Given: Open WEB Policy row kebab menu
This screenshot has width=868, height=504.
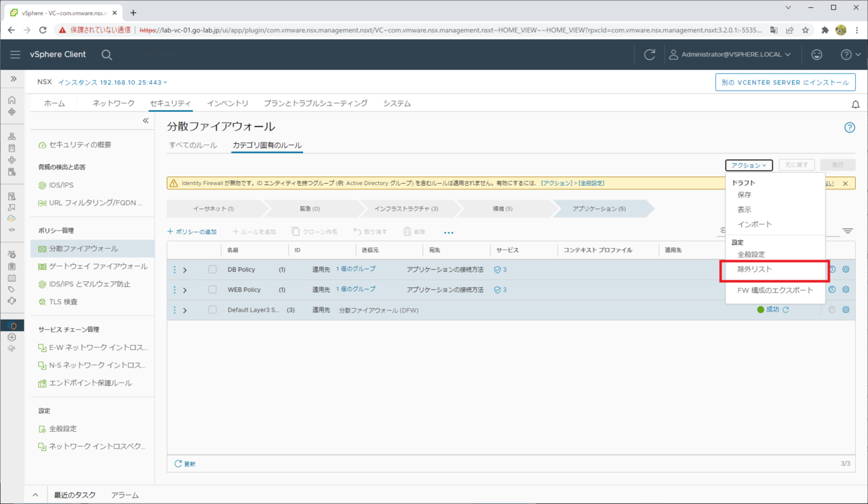Looking at the screenshot, I should click(174, 289).
